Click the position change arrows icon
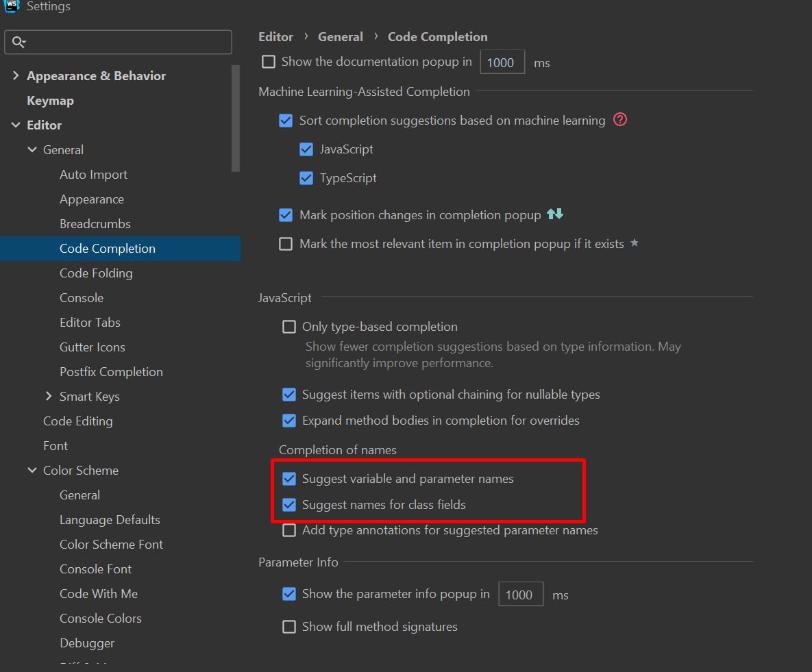 555,214
